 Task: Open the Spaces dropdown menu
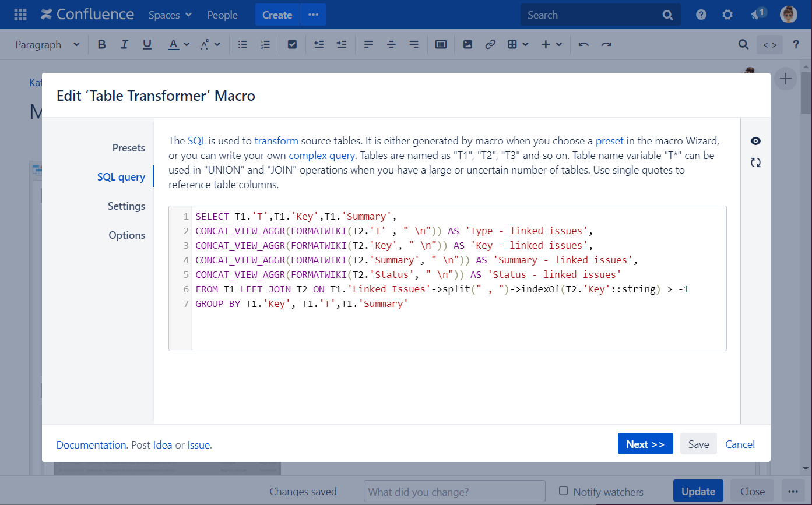(x=170, y=15)
